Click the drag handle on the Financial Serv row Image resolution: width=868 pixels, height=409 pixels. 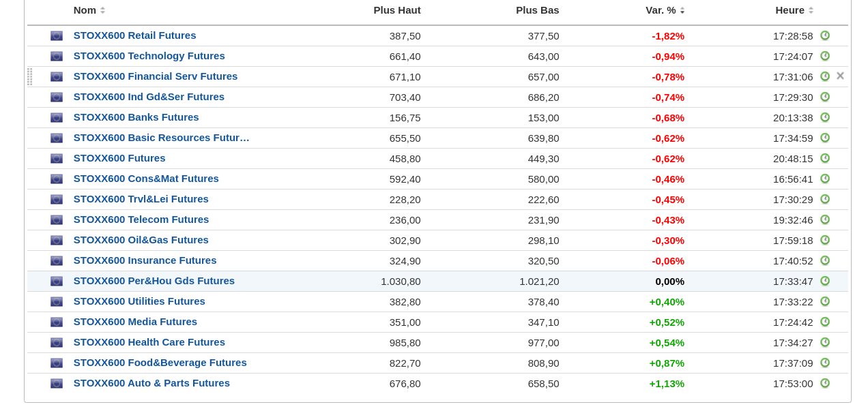click(x=30, y=76)
